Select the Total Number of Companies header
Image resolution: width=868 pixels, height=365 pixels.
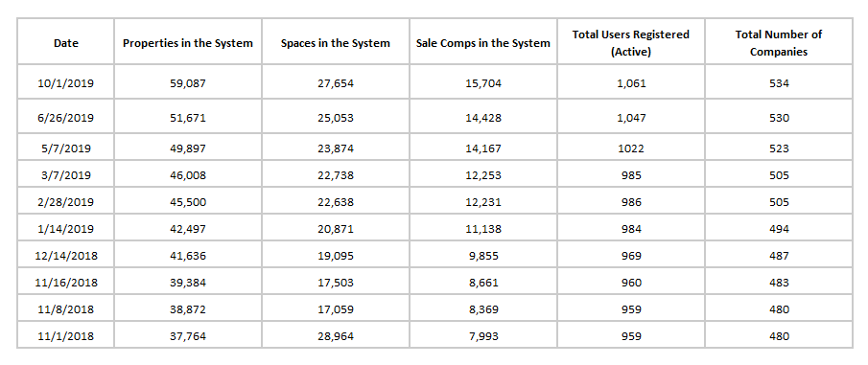(x=778, y=43)
